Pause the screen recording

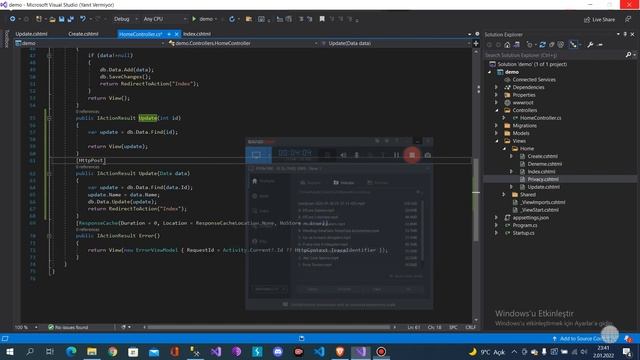[x=396, y=155]
